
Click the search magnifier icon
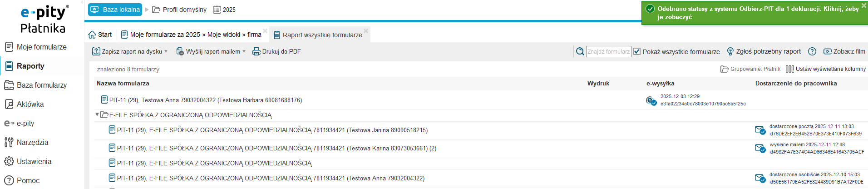[x=580, y=52]
